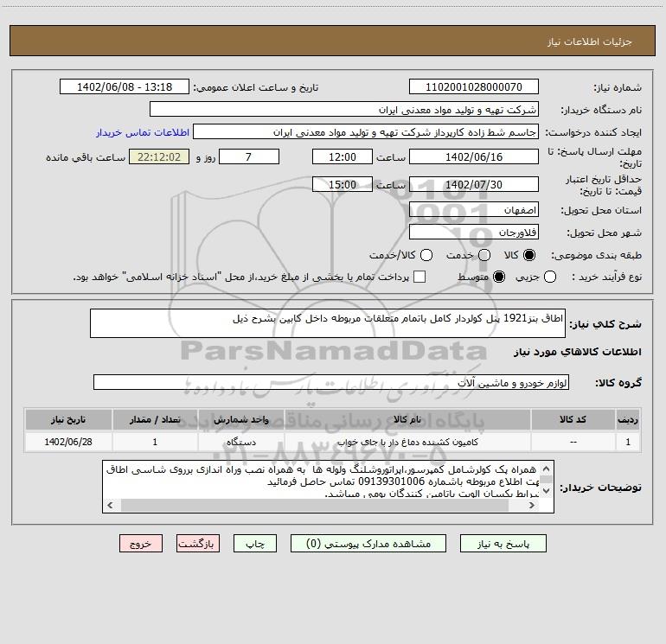Click the need number field 1102001028000070
Image resolution: width=666 pixels, height=644 pixels.
coord(474,87)
